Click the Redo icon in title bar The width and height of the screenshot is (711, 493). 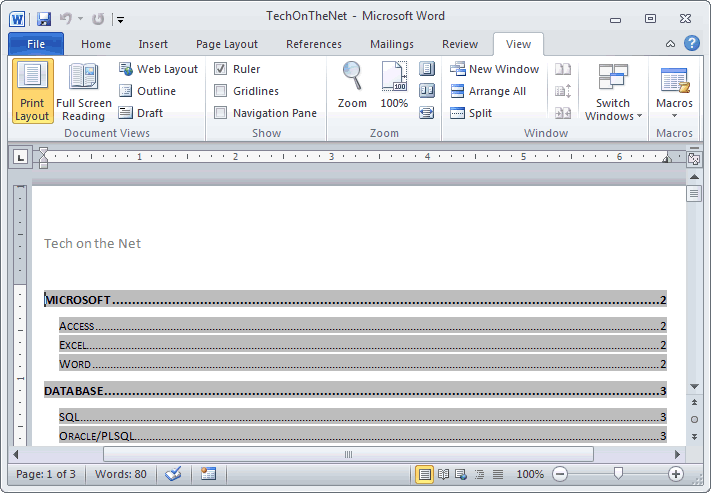click(97, 19)
